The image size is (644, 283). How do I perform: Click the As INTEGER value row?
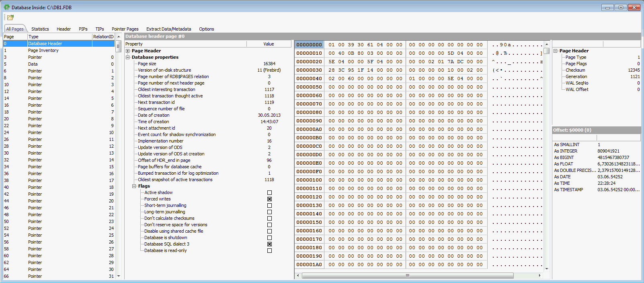597,151
